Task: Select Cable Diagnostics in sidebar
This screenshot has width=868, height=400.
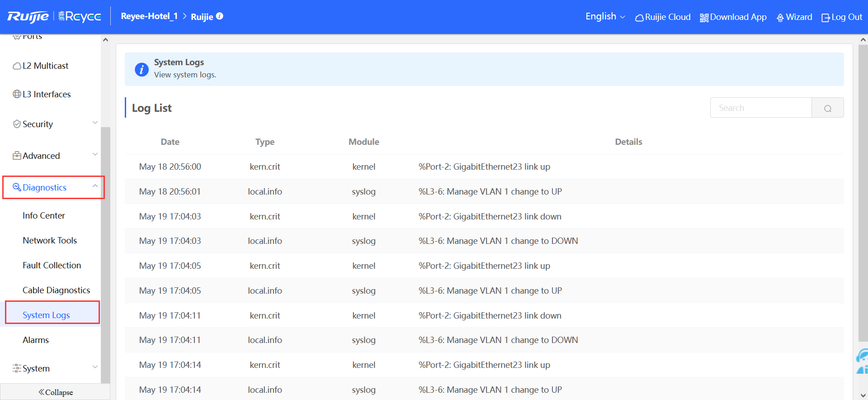Action: pos(57,290)
